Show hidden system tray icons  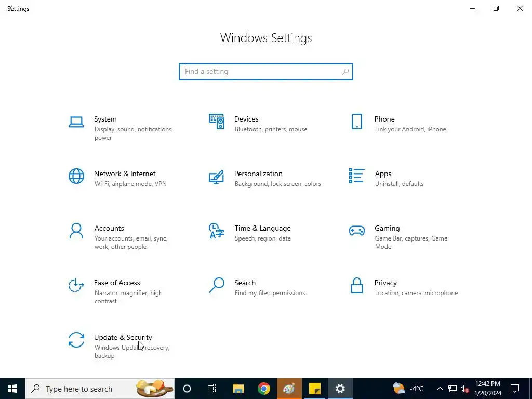[440, 389]
